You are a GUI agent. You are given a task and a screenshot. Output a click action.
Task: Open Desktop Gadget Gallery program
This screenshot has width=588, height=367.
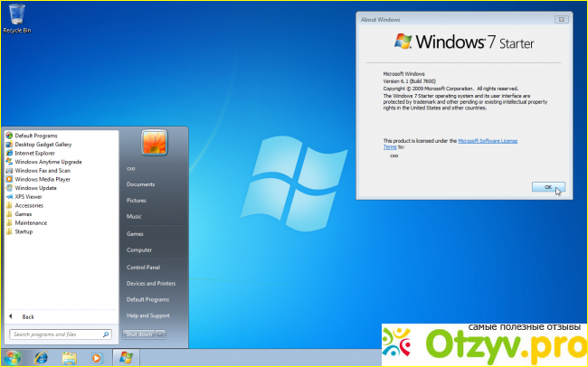click(x=43, y=145)
